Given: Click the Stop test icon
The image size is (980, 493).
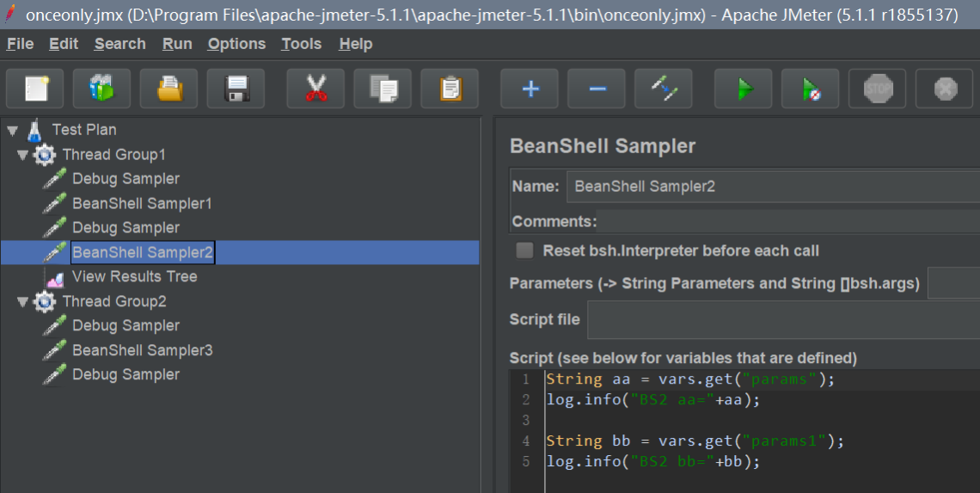Looking at the screenshot, I should tap(878, 89).
